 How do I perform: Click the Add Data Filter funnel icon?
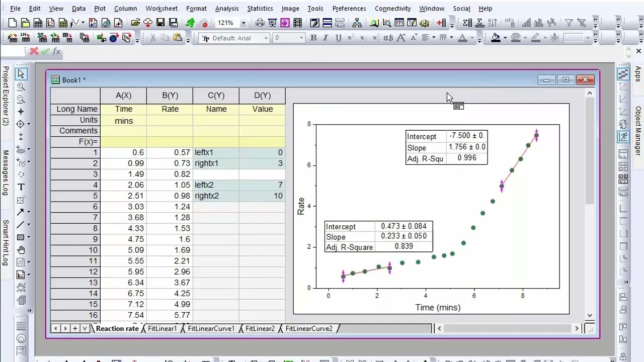click(569, 23)
